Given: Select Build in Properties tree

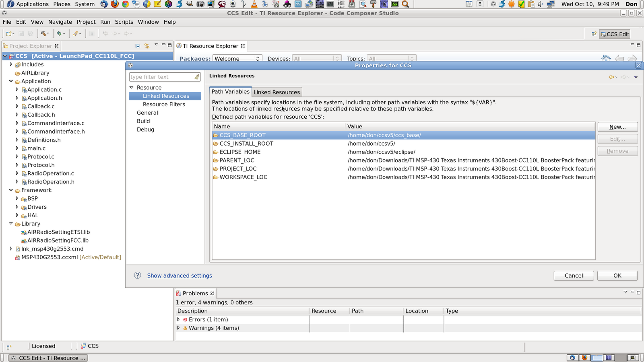Looking at the screenshot, I should point(143,121).
